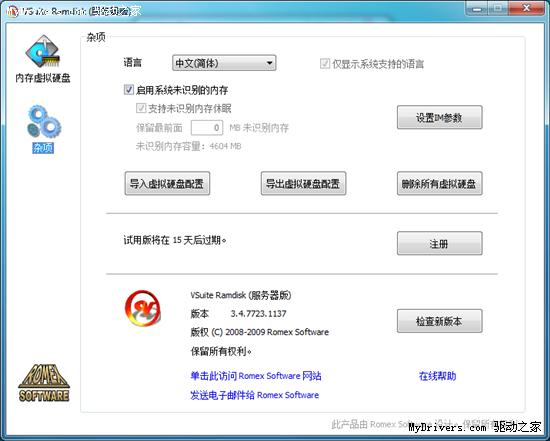Click the VSuite Ramdisk title bar icon
Image resolution: width=550 pixels, height=441 pixels.
(13, 11)
